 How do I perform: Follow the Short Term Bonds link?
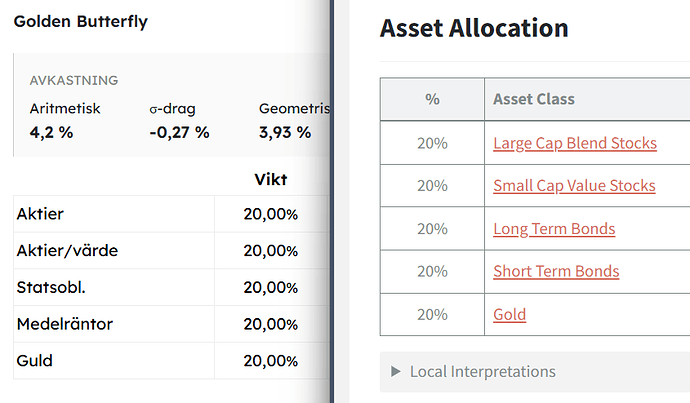click(556, 271)
